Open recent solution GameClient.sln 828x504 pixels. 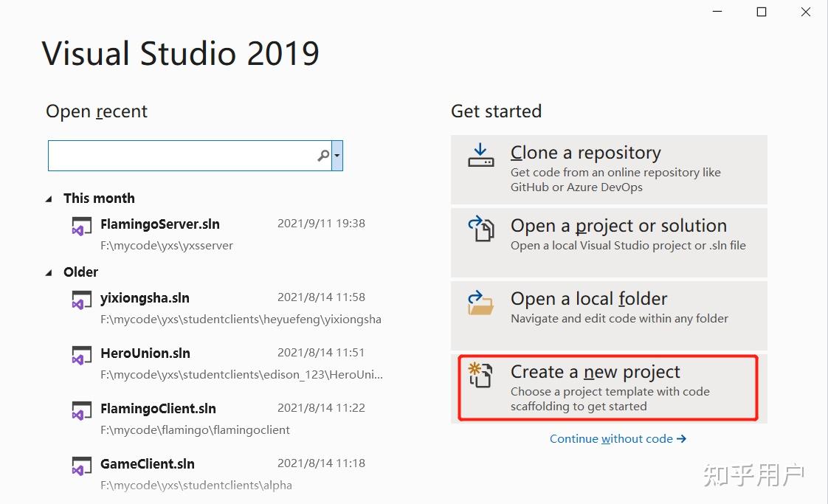(148, 464)
